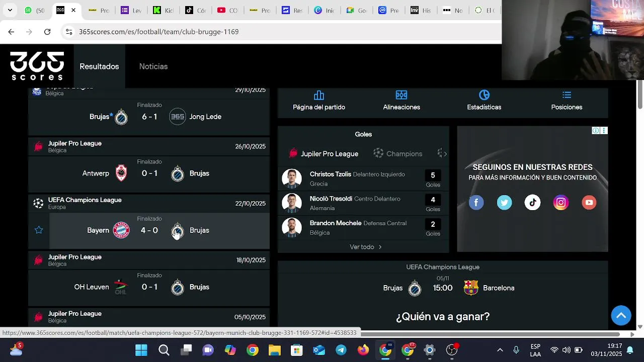Viewport: 644px width, 362px height.
Task: Follow the ad's Twitter icon
Action: 504,203
